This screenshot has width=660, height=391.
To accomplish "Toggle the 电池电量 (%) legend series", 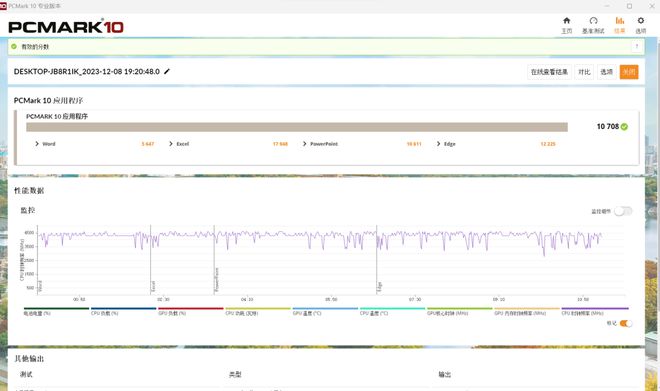I will click(56, 311).
